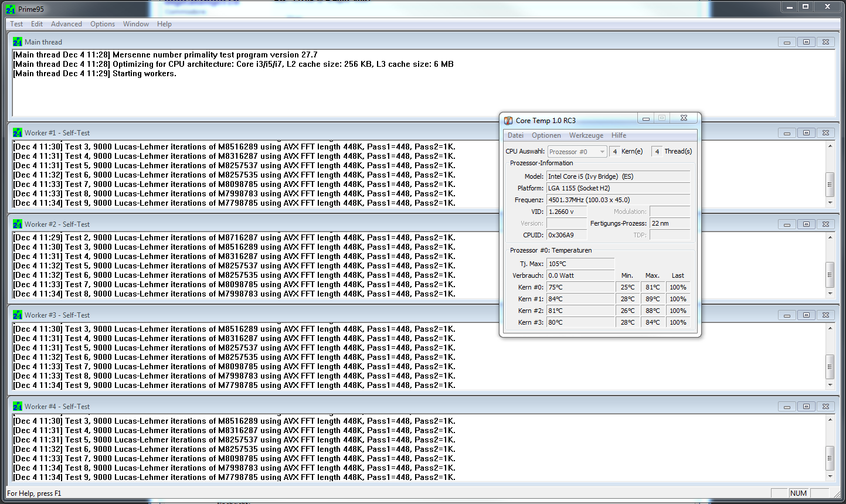Open the Optionen menu in Core Temp
This screenshot has width=846, height=504.
[546, 135]
